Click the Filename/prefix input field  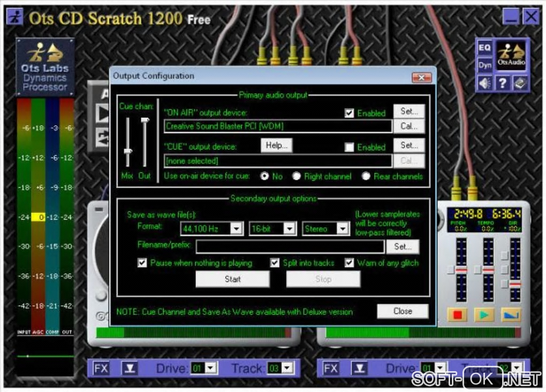tap(290, 247)
